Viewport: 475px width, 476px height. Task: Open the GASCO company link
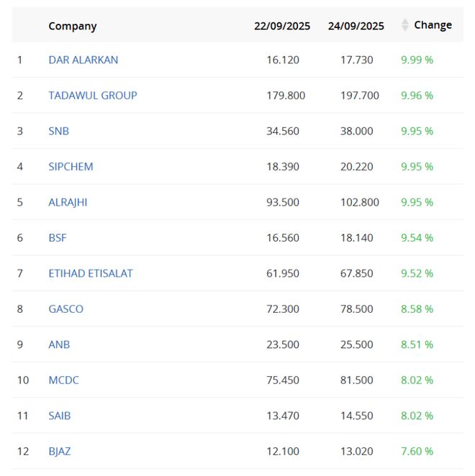pyautogui.click(x=66, y=308)
